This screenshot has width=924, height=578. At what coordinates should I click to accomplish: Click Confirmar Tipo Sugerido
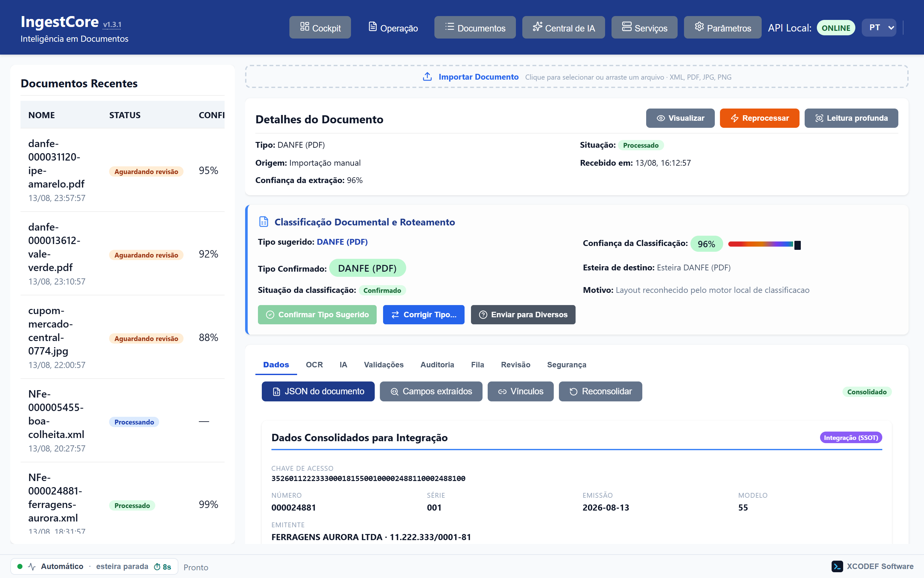point(317,315)
